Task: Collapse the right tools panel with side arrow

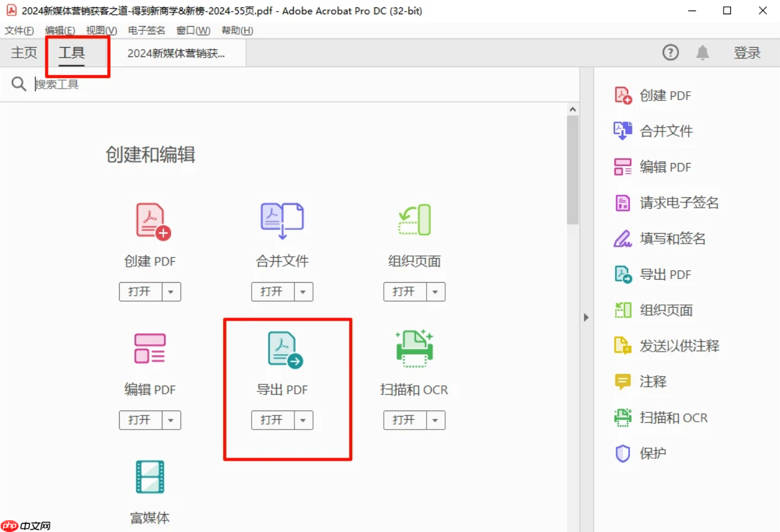Action: [586, 317]
